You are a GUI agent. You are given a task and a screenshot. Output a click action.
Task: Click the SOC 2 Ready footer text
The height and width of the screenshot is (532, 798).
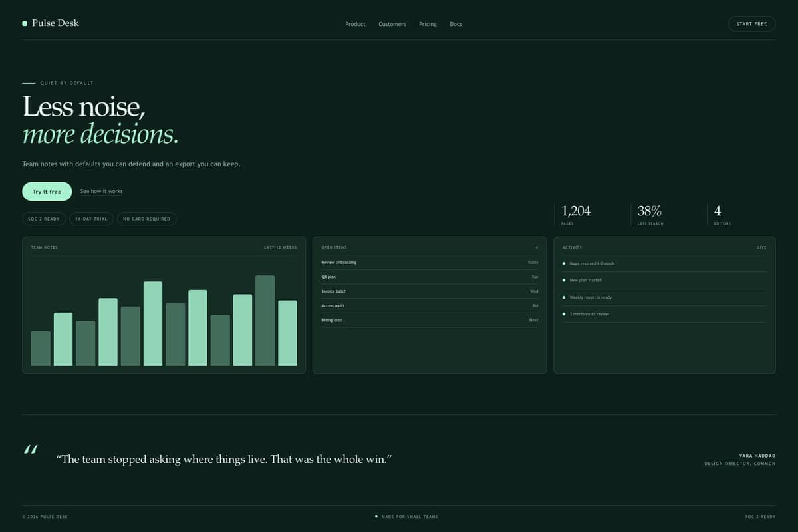coord(760,517)
